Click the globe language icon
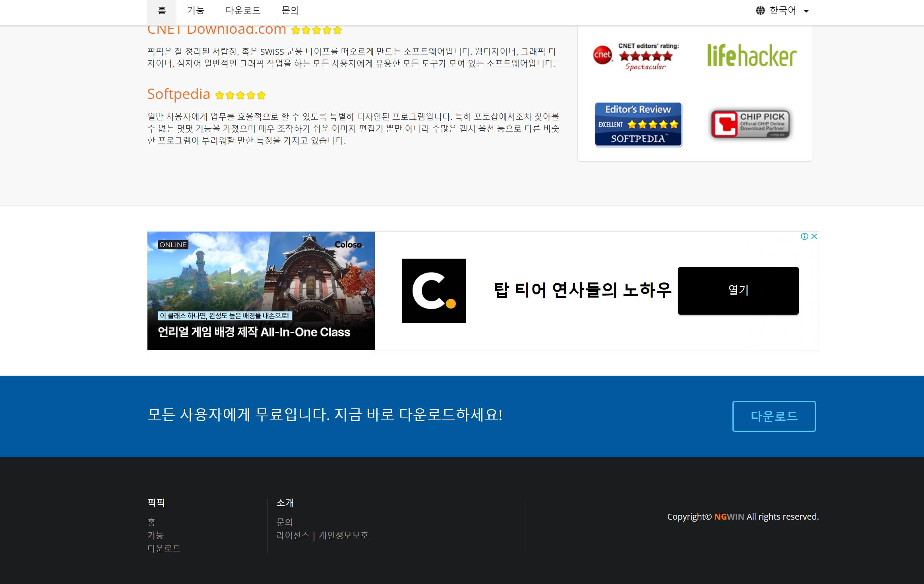Screen dimensions: 924x584 [760, 11]
